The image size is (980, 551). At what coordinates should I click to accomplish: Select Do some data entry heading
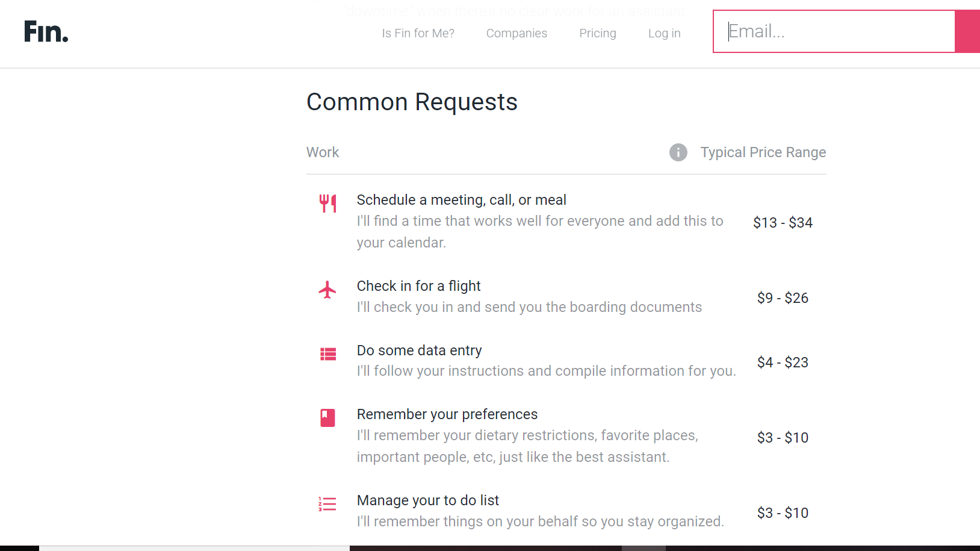pos(419,350)
